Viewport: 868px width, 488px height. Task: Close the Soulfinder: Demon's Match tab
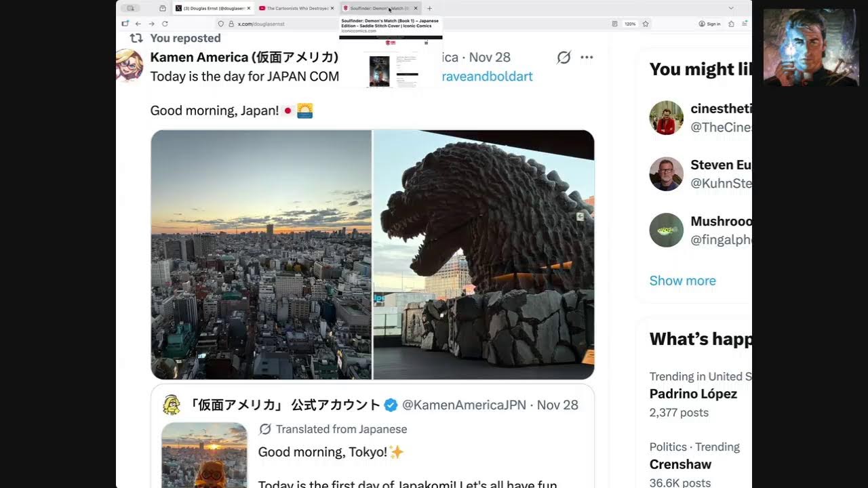[416, 8]
